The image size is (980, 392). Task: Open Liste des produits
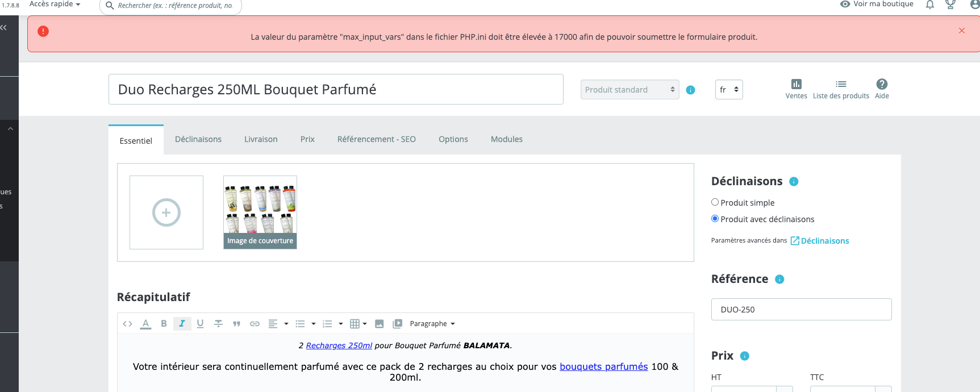841,89
